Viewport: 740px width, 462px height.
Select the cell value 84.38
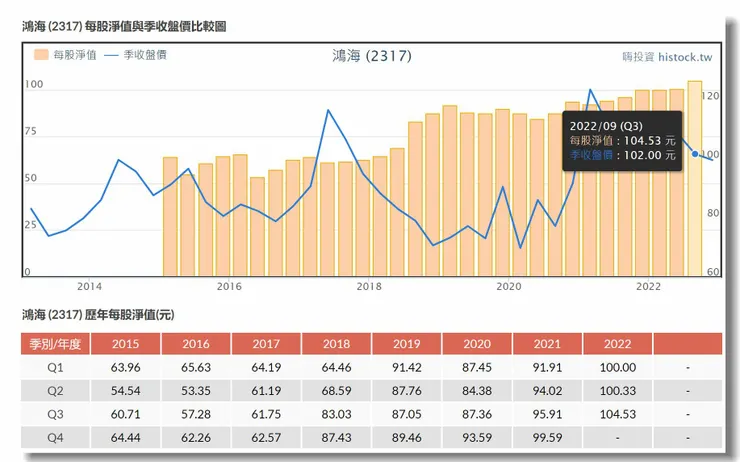coord(477,391)
